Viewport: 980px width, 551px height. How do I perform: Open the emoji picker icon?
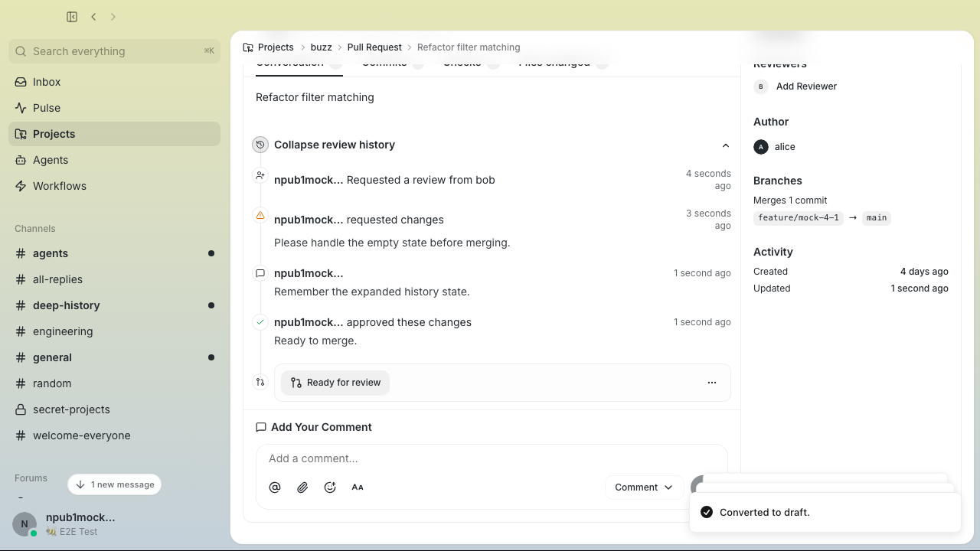click(330, 487)
